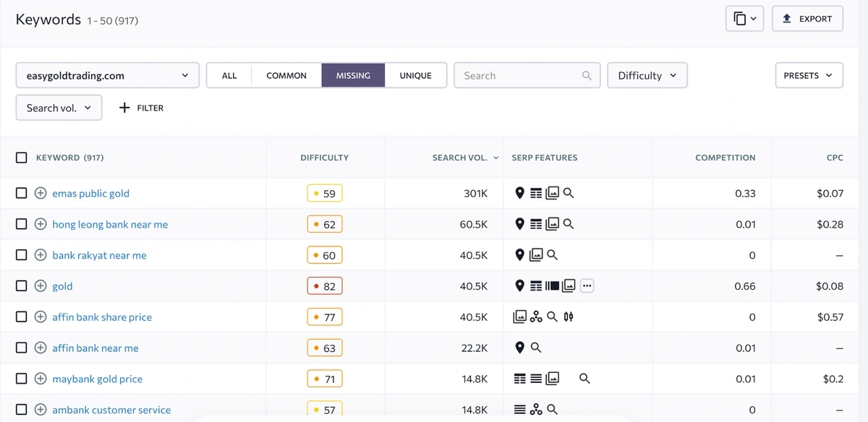Click the plus icon beside 'maybank gold price'
868x422 pixels.
41,379
